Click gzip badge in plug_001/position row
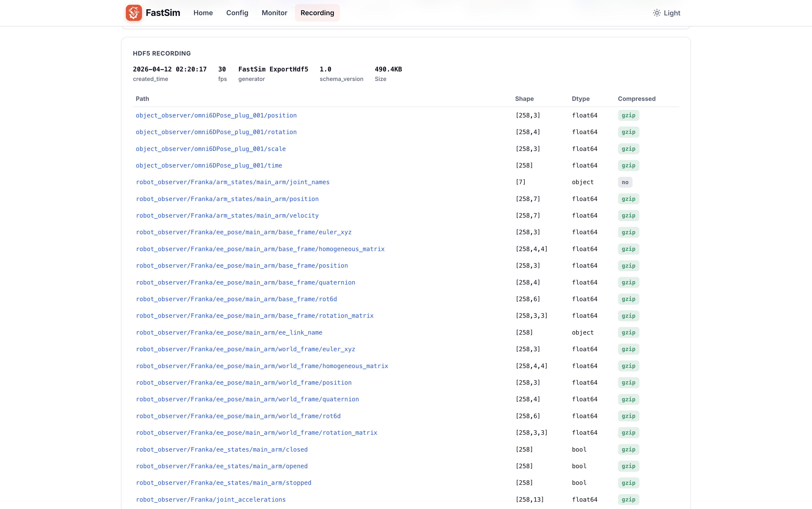This screenshot has width=812, height=509. pyautogui.click(x=628, y=116)
